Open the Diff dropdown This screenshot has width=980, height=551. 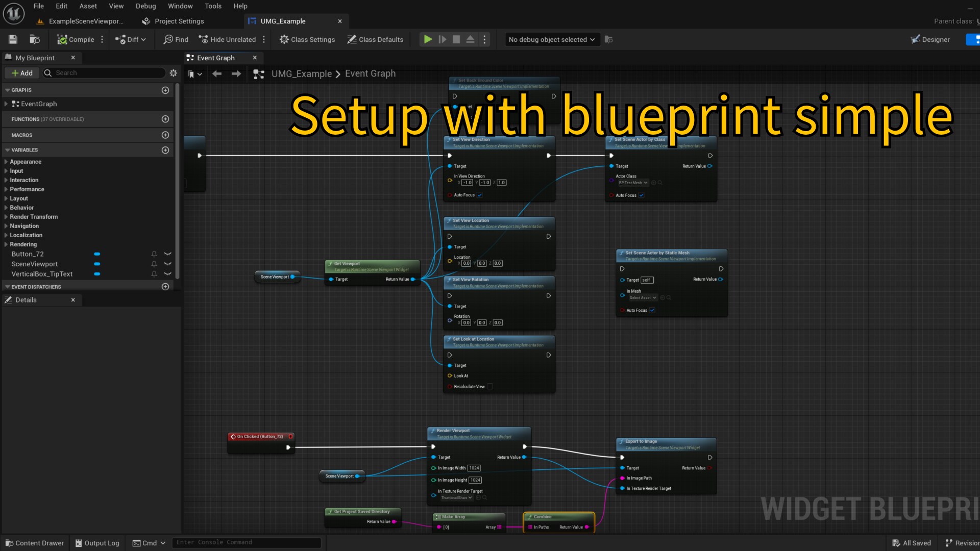coord(131,39)
